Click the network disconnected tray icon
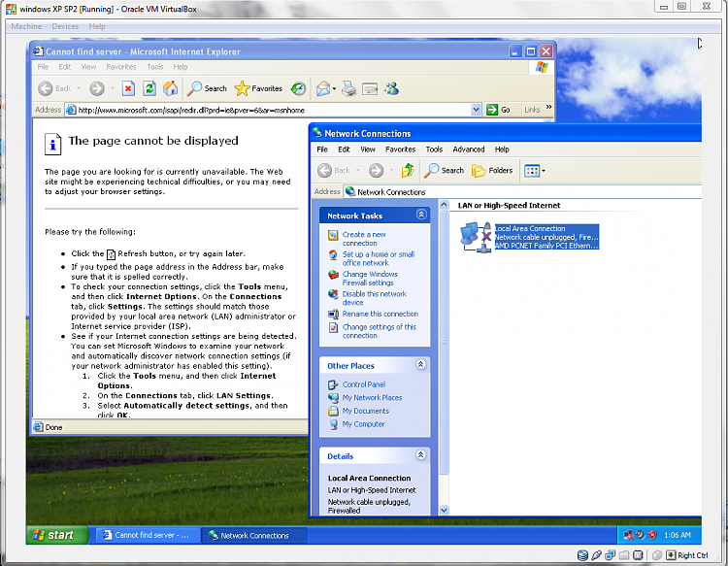The width and height of the screenshot is (728, 566). coord(629,535)
